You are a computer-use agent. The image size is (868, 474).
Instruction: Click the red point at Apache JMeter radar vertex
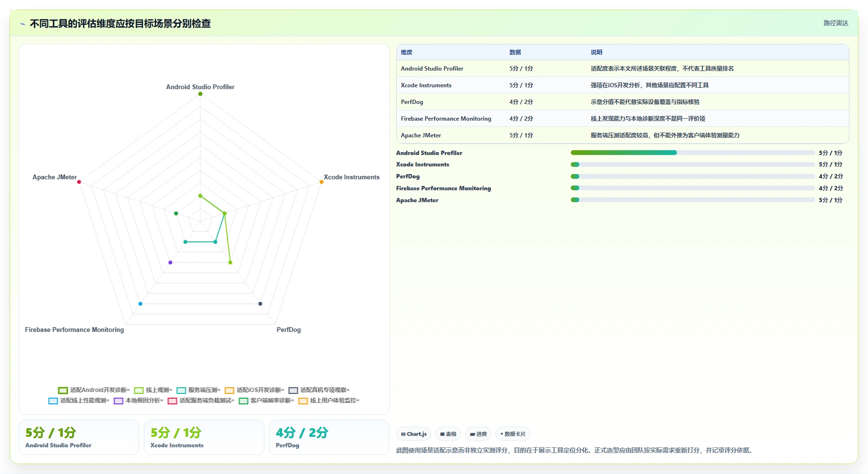tap(79, 182)
